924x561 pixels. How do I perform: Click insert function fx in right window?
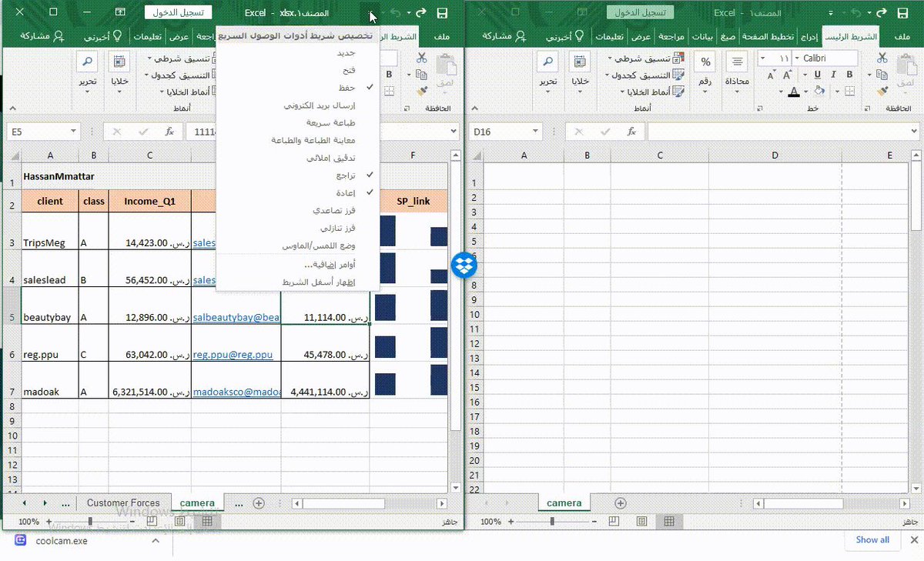pyautogui.click(x=631, y=132)
